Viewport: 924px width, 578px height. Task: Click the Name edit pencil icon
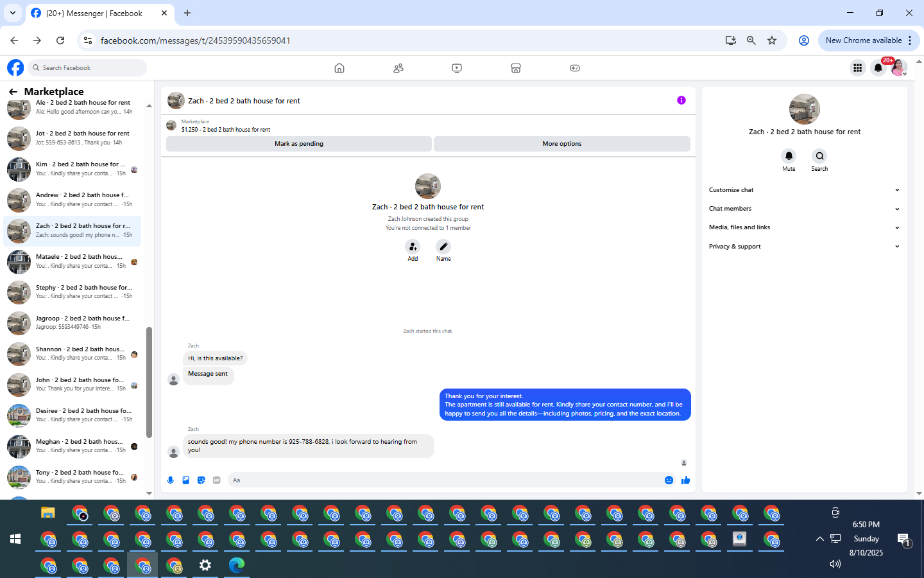point(443,247)
